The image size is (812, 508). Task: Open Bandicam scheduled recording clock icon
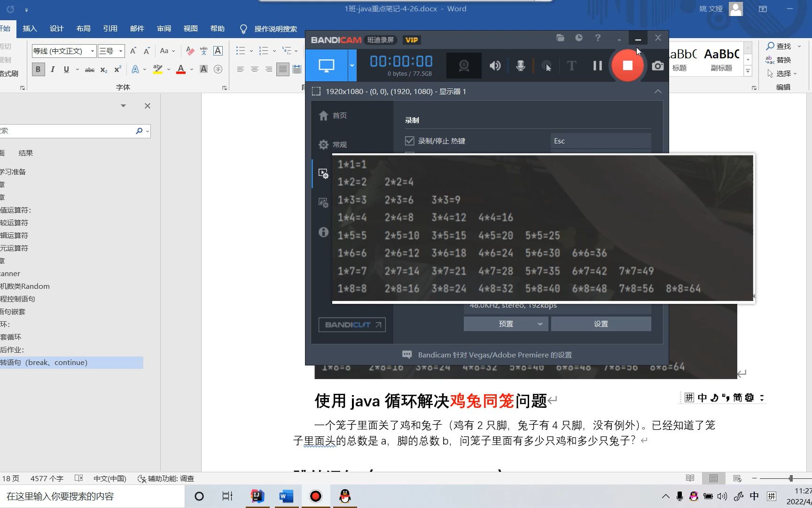(x=579, y=38)
